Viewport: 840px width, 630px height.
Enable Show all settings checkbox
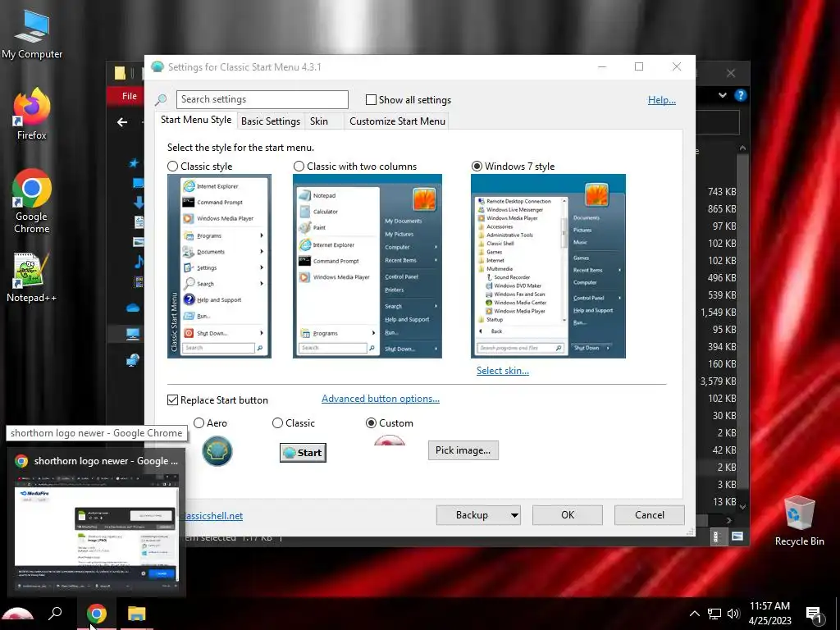pyautogui.click(x=371, y=99)
